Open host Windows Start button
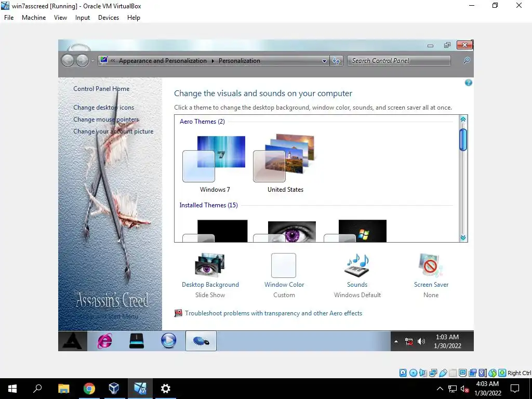Image resolution: width=532 pixels, height=399 pixels. [12, 389]
